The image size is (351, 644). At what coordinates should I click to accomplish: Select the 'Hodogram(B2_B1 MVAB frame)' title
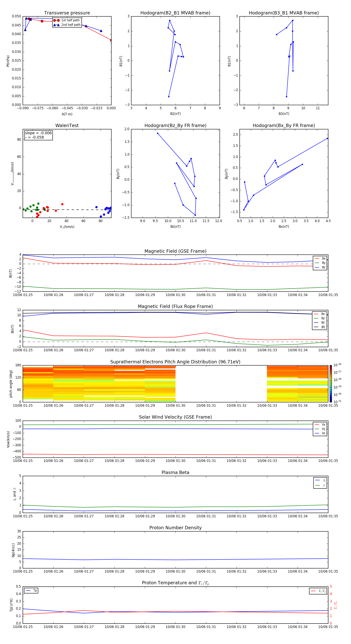point(175,13)
